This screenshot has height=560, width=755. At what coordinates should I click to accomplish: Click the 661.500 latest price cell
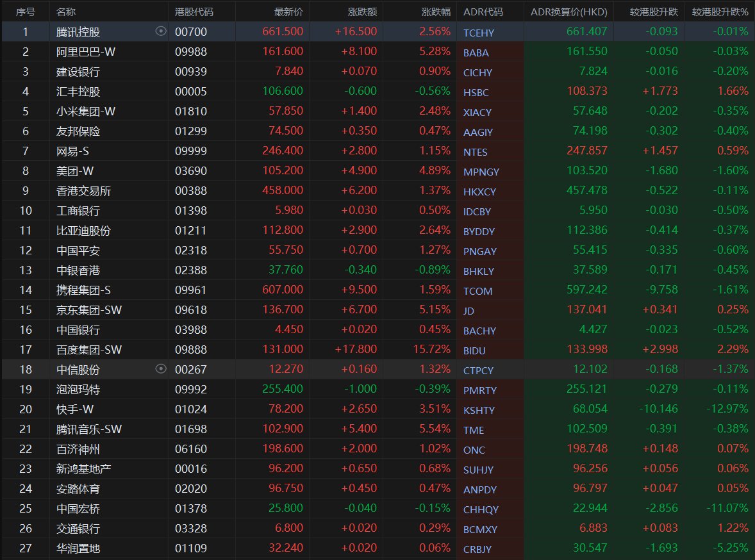point(283,31)
